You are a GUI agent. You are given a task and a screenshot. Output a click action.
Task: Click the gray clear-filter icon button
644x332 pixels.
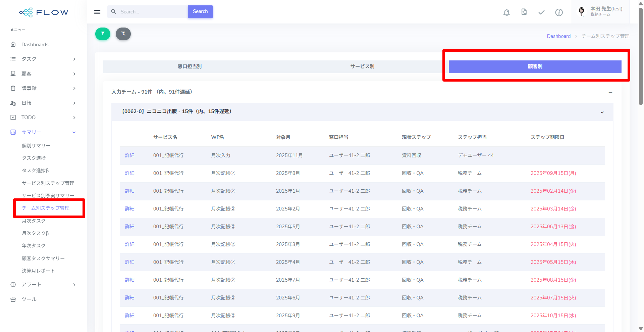pyautogui.click(x=123, y=34)
